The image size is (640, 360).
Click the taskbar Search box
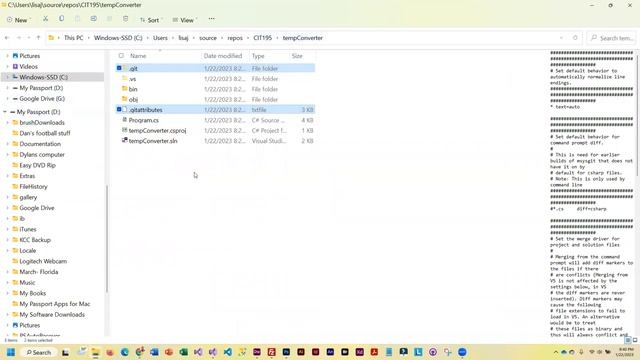[x=39, y=352]
